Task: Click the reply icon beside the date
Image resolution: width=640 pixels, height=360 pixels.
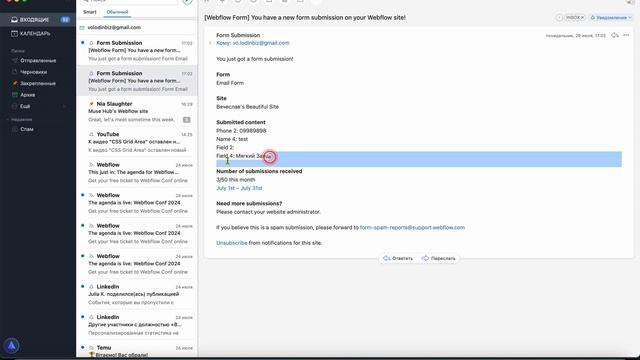Action: 615,36
